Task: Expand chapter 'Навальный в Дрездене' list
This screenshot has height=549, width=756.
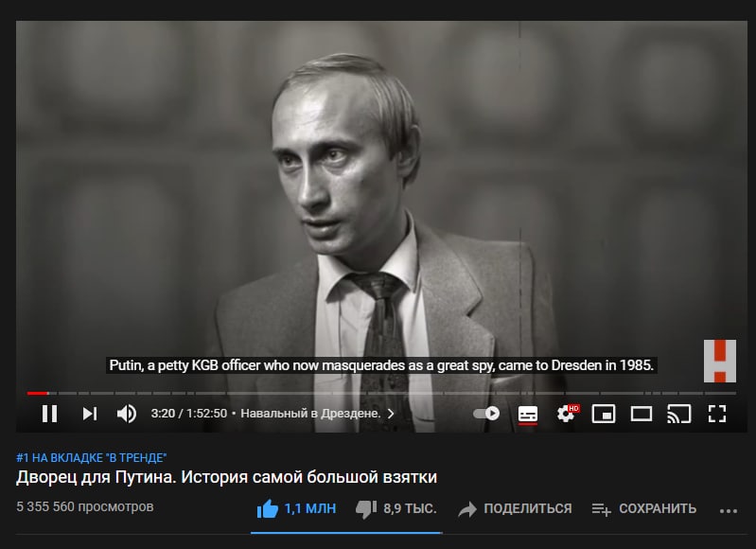Action: [x=317, y=414]
